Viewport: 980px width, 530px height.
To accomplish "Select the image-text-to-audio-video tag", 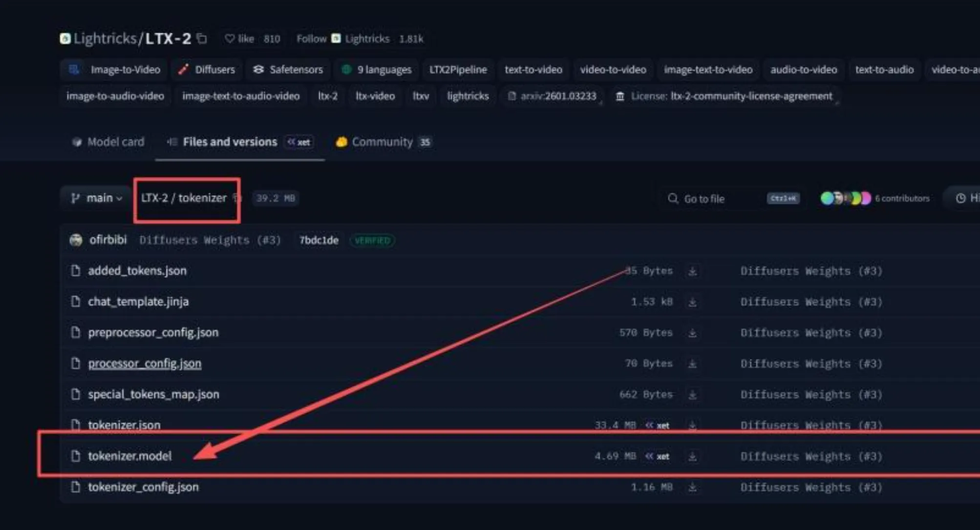I will (241, 96).
